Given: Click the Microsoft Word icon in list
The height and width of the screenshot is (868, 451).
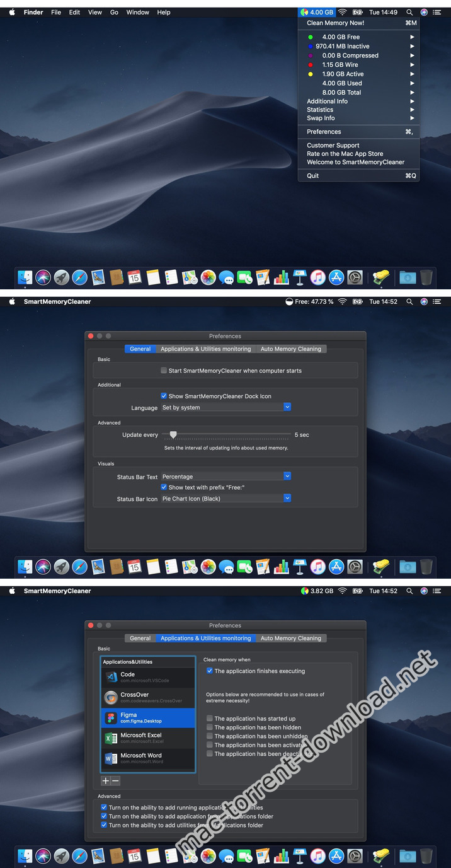Looking at the screenshot, I should point(111,758).
